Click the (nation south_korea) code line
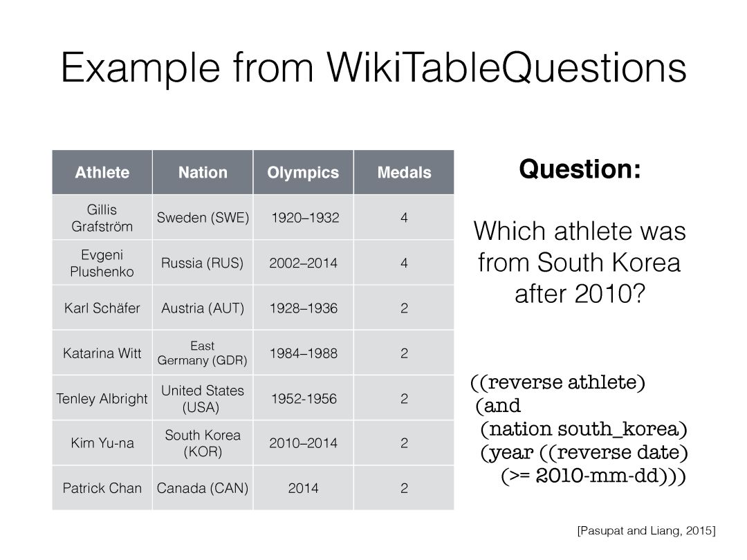This screenshot has height=560, width=747. pos(584,429)
